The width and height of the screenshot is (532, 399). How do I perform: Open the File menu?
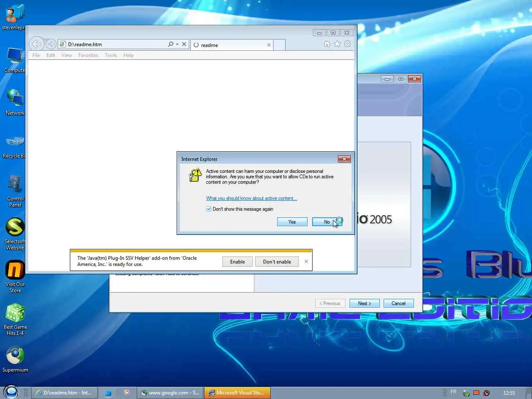point(36,55)
